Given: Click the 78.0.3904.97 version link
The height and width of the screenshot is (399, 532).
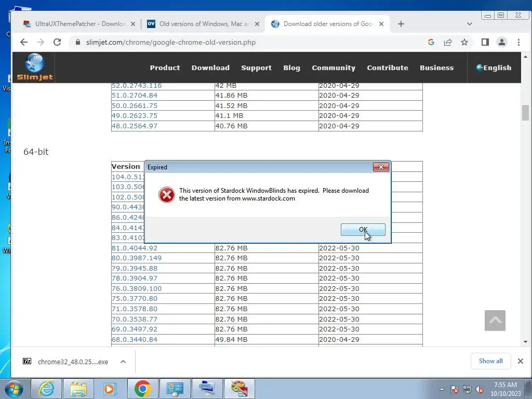Looking at the screenshot, I should tap(135, 278).
